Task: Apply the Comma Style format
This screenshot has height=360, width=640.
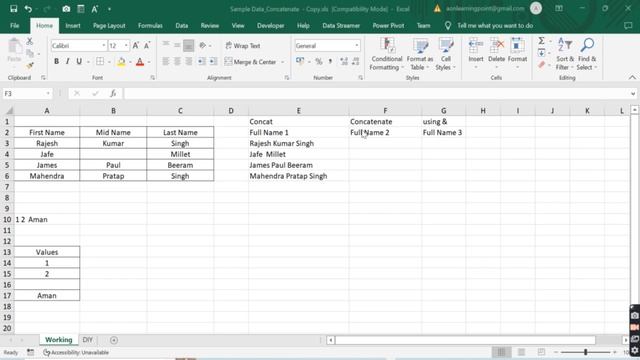Action: (x=330, y=62)
